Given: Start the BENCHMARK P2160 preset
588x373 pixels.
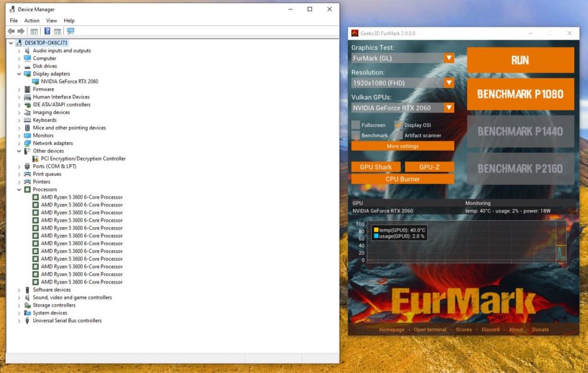Looking at the screenshot, I should pos(520,168).
